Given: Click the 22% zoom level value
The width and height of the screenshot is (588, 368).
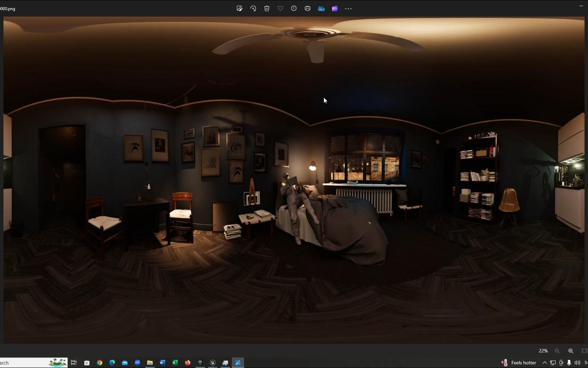Looking at the screenshot, I should (543, 351).
